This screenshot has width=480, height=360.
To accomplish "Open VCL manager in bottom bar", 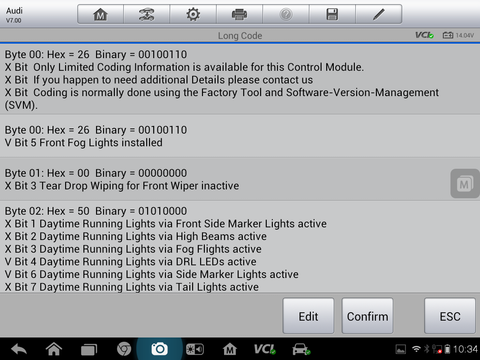I will (x=265, y=349).
